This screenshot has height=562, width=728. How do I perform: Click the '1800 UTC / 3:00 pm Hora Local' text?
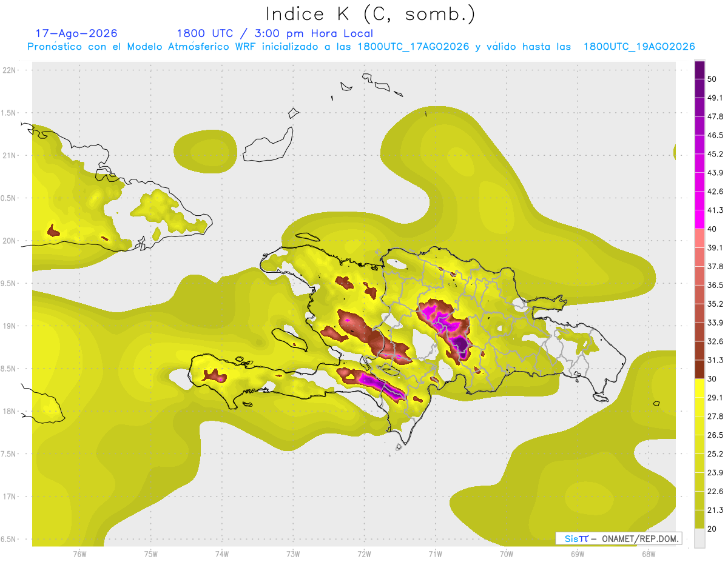(x=275, y=33)
